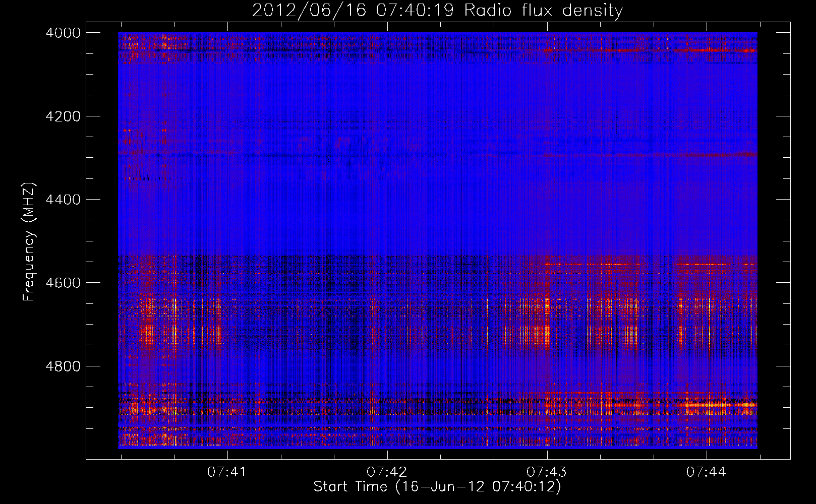Viewport: 816px width, 504px height.
Task: Select the 4000 frequency axis label
Action: point(63,33)
